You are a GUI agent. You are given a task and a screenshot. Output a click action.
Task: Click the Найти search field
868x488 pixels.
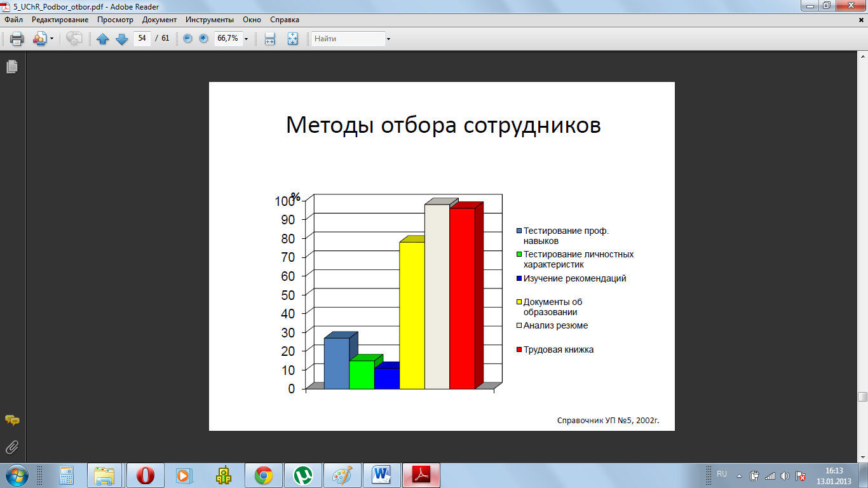coord(348,39)
